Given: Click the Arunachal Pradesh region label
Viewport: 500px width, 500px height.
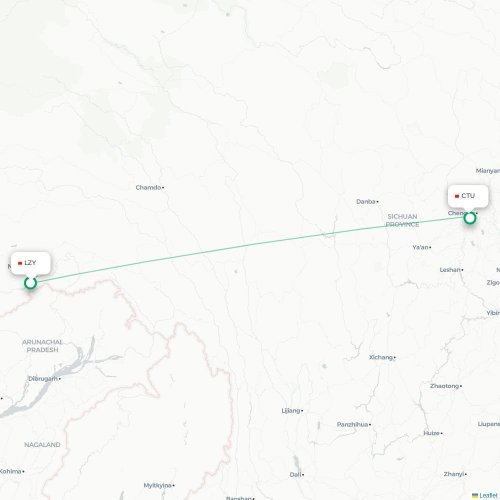Looking at the screenshot, I should coord(42,346).
